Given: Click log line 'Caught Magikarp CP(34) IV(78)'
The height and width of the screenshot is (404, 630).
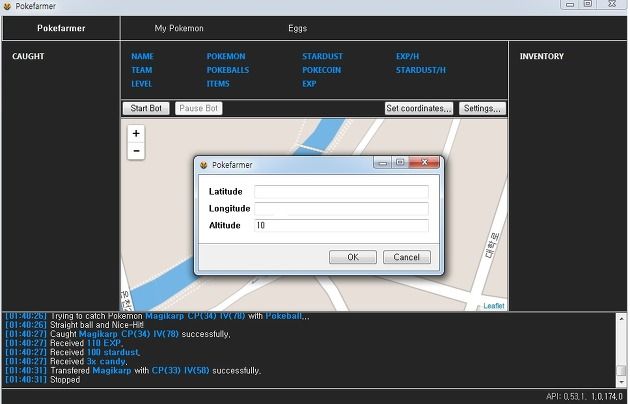Looking at the screenshot, I should (118, 334).
